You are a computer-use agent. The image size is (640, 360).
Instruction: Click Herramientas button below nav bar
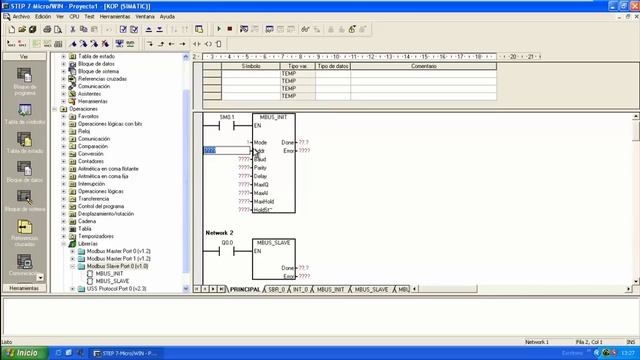[x=24, y=288]
